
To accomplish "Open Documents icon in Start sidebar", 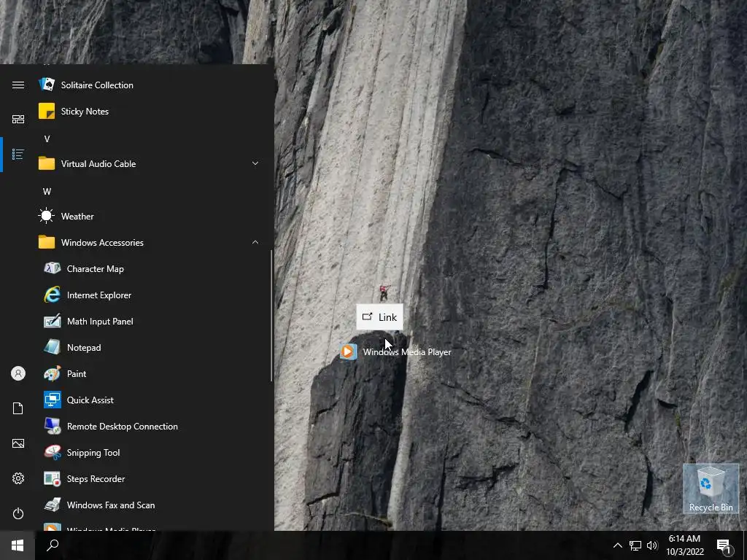I will tap(18, 408).
